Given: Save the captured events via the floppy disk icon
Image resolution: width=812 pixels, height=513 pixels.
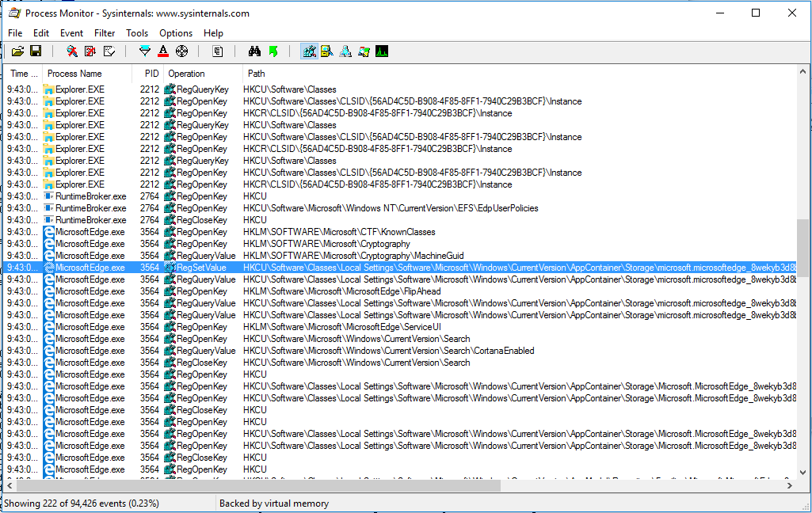Looking at the screenshot, I should [x=36, y=51].
